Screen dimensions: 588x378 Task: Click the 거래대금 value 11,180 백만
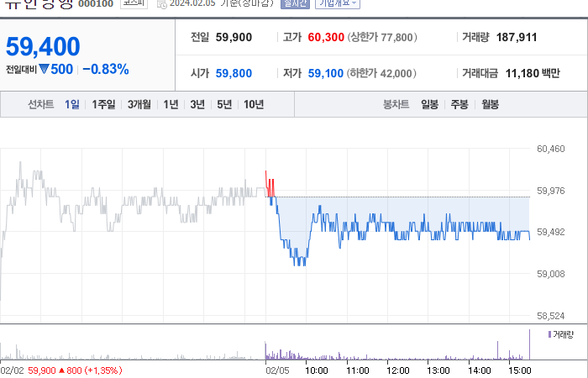pyautogui.click(x=533, y=73)
